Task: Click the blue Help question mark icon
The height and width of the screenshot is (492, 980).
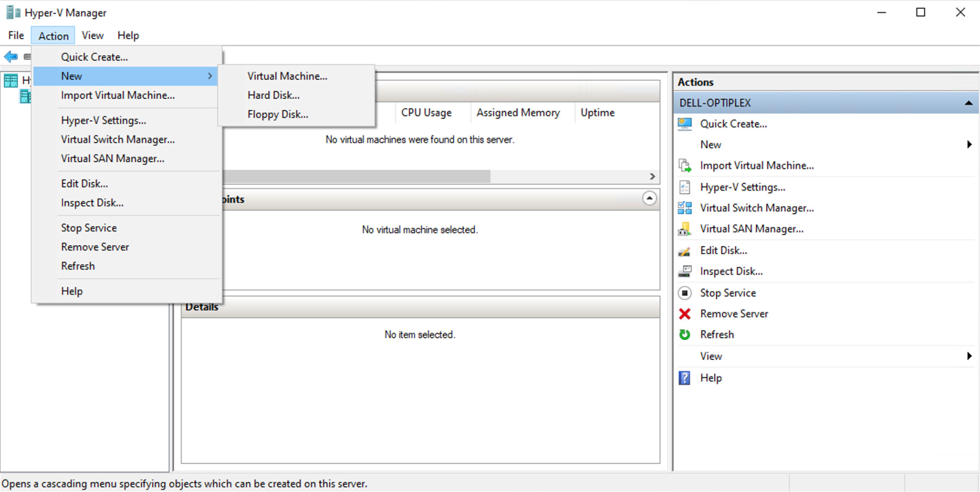Action: (684, 378)
